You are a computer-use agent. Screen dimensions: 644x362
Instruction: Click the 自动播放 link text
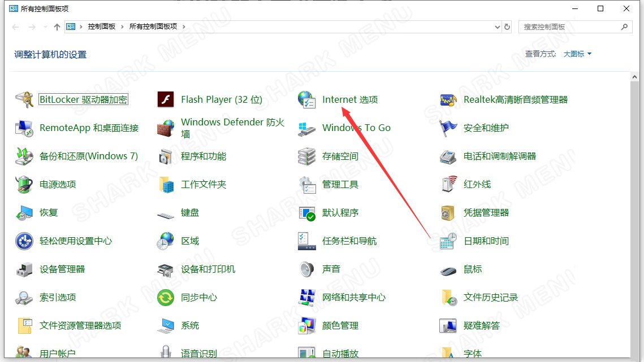click(x=340, y=354)
